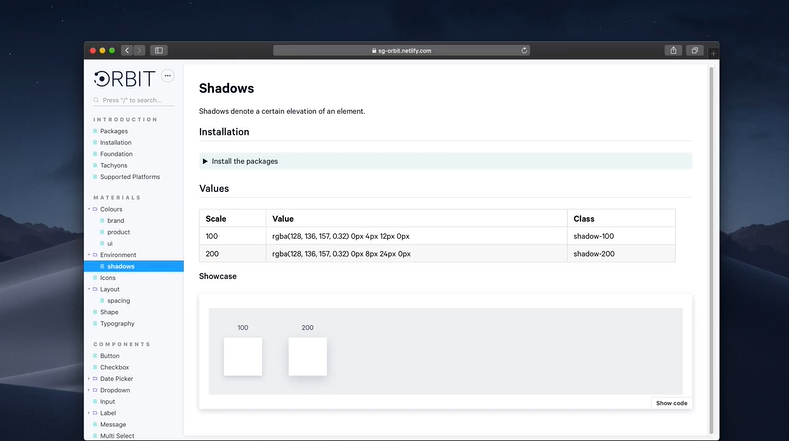789x441 pixels.
Task: Add a new tab with plus icon
Action: (x=713, y=53)
